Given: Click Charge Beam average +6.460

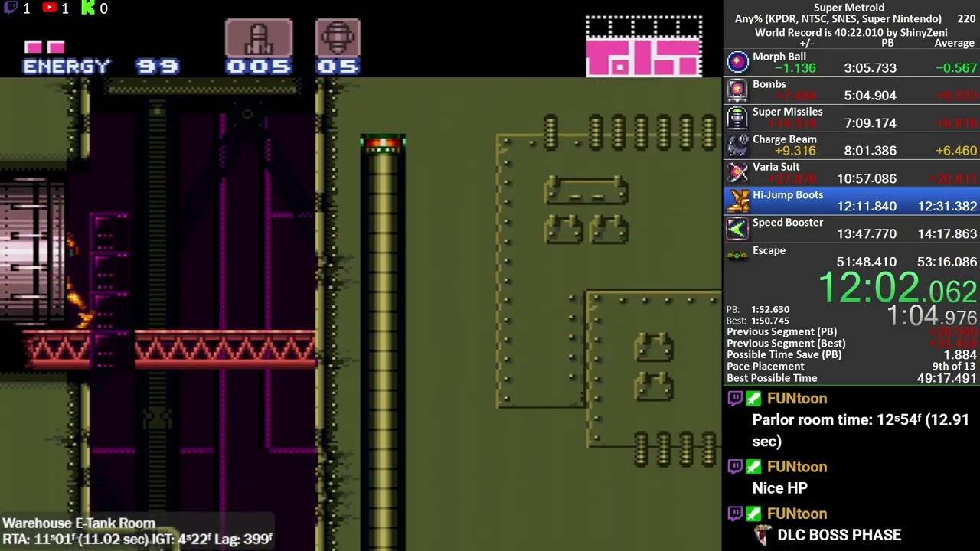Looking at the screenshot, I should (x=955, y=151).
